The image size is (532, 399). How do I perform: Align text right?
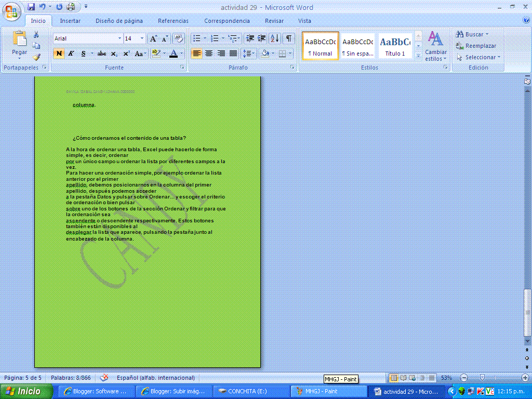221,54
